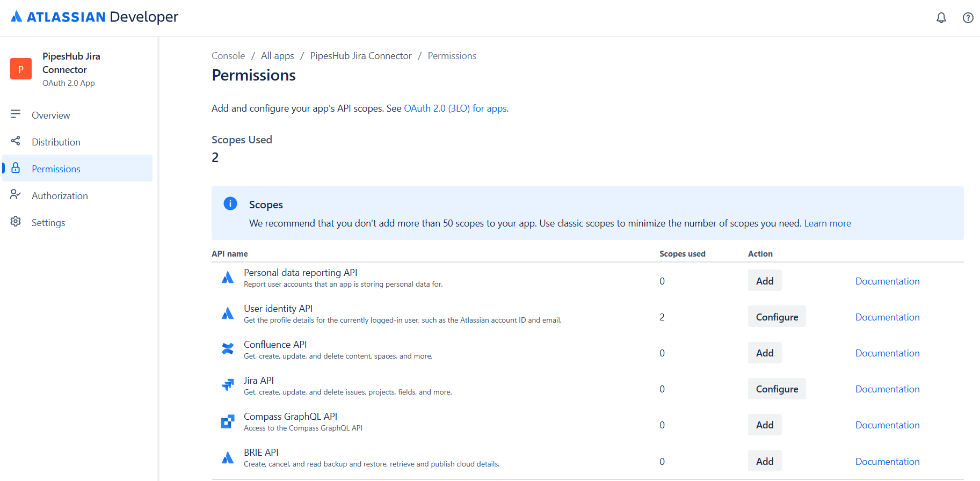980x481 pixels.
Task: Click the PipesHub app avatar icon
Action: point(21,69)
